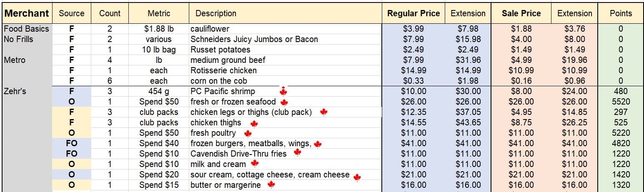
Task: Click the Food Basics merchant cell
Action: coord(27,29)
